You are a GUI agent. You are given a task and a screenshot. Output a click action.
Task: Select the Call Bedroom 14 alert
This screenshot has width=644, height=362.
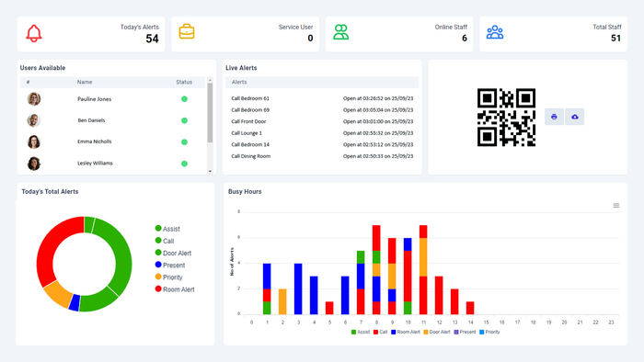click(322, 144)
